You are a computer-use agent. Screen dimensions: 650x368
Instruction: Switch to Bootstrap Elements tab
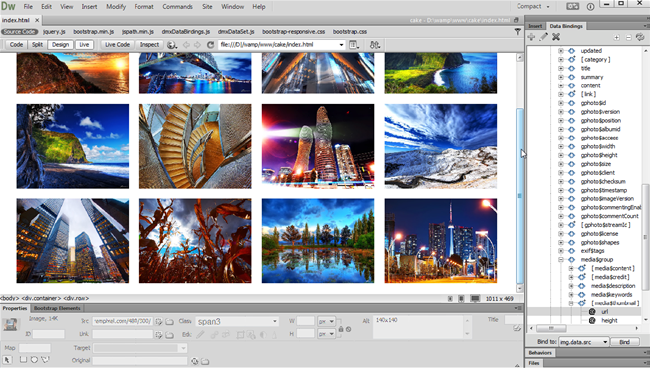(x=57, y=308)
